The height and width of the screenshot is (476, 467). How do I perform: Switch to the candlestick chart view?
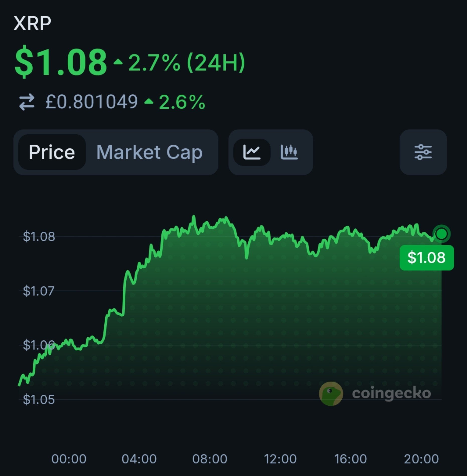(x=289, y=152)
